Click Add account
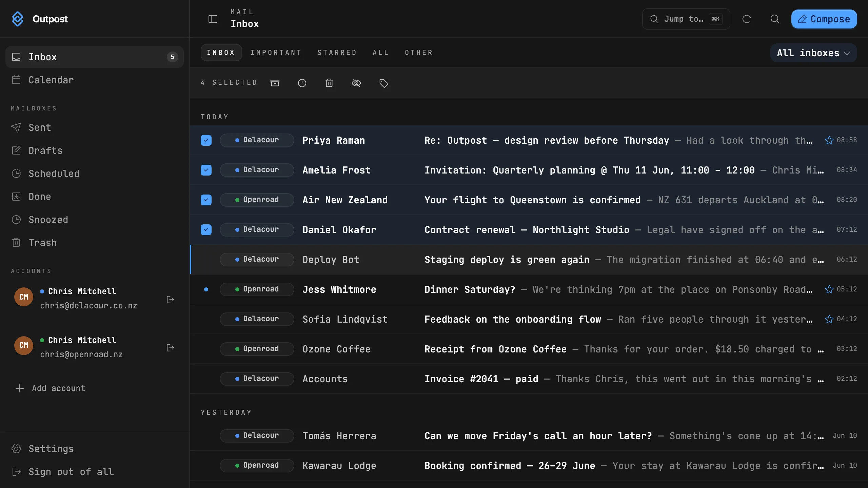 pyautogui.click(x=51, y=388)
